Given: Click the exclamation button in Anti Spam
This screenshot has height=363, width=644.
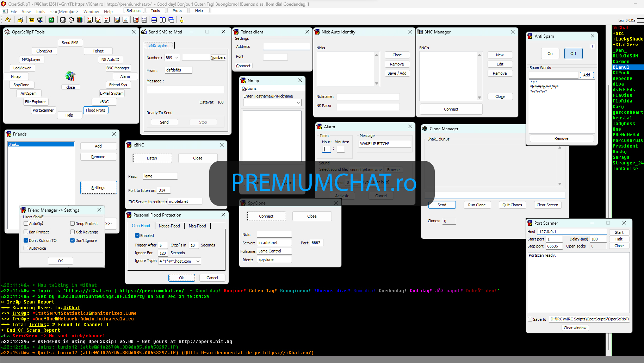Looking at the screenshot, I should 593,46.
